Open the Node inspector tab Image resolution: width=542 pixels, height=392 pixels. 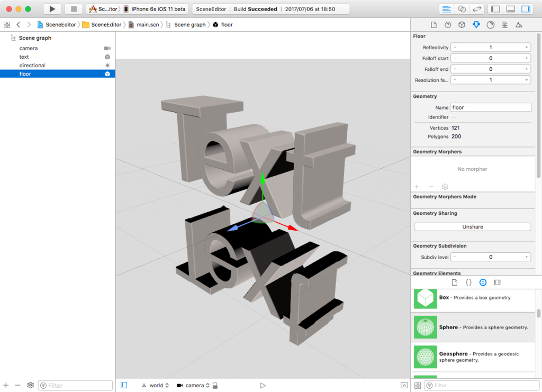click(x=462, y=25)
